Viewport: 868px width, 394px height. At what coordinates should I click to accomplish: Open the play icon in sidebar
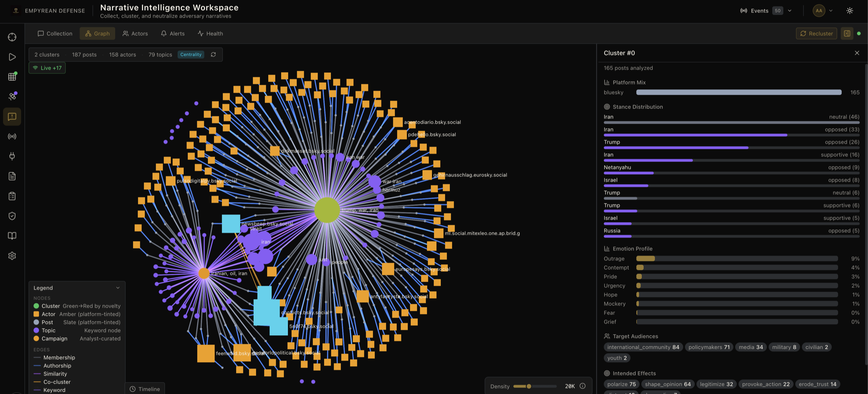(x=12, y=57)
